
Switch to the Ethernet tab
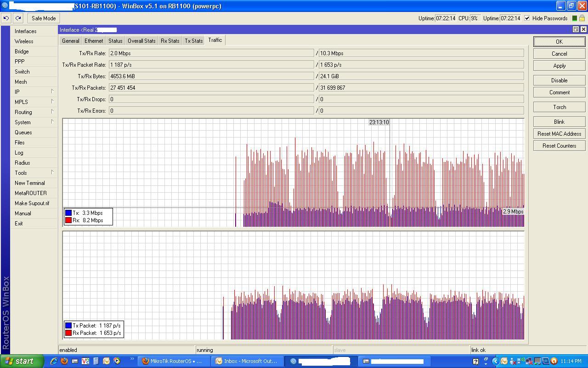pos(94,41)
